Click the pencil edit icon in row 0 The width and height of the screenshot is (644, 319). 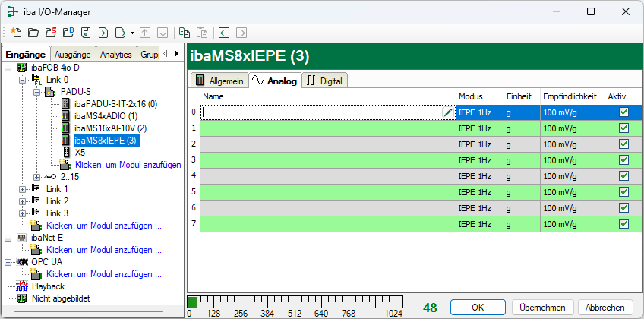[448, 112]
